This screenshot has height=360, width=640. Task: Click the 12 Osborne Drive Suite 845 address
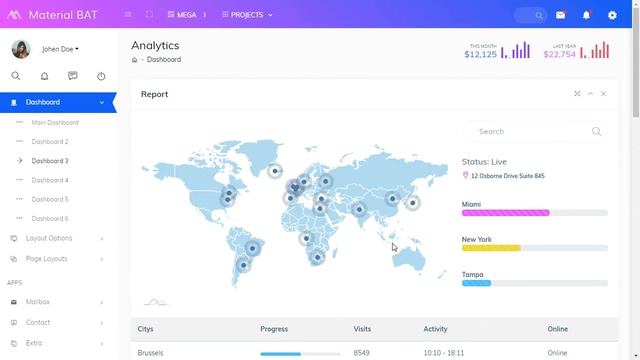tap(507, 176)
